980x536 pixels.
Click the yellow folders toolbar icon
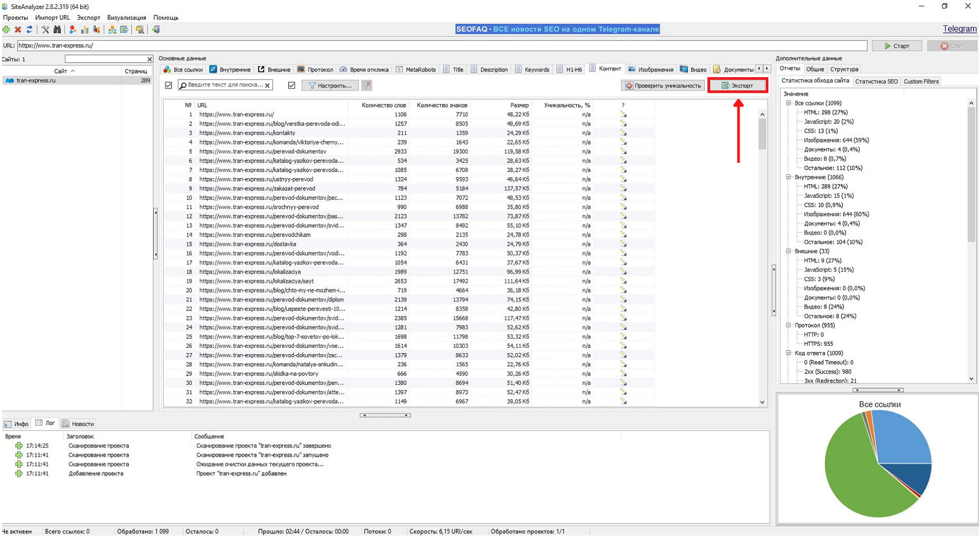click(140, 30)
